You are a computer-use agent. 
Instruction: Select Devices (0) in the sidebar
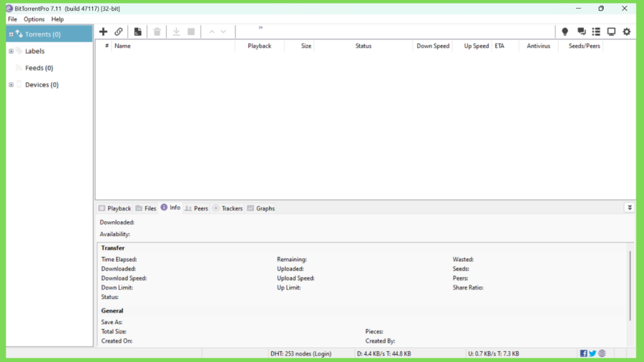pos(42,85)
